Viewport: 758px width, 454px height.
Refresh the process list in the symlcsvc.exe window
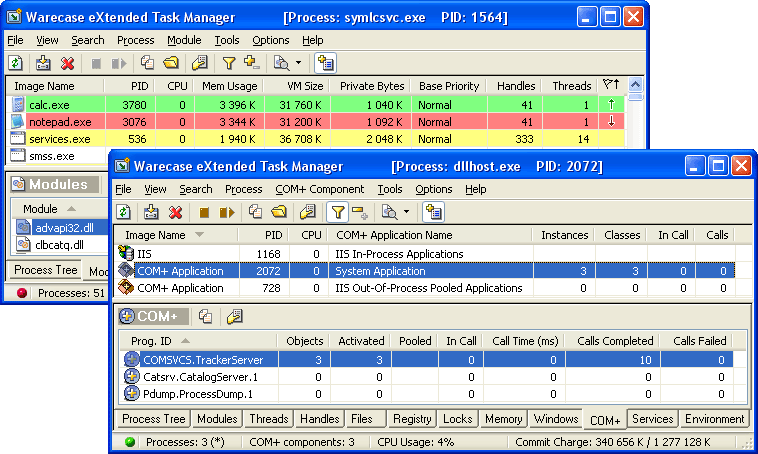pyautogui.click(x=16, y=63)
